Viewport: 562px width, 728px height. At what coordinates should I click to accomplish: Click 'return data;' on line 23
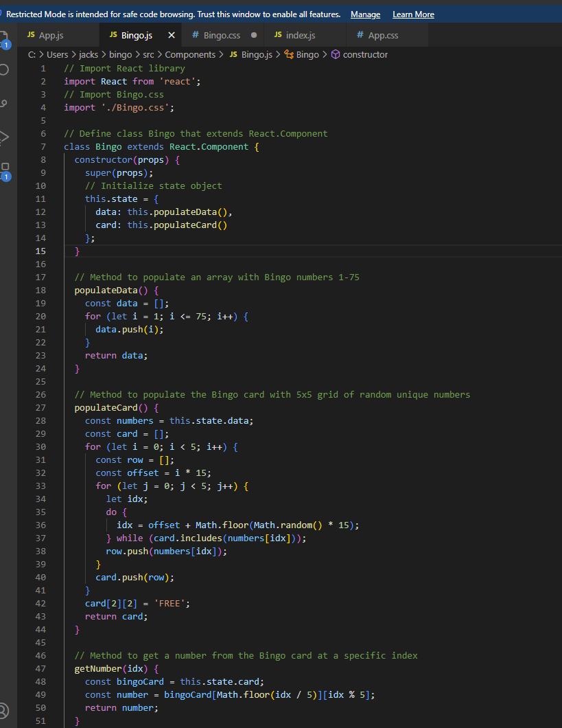point(117,355)
